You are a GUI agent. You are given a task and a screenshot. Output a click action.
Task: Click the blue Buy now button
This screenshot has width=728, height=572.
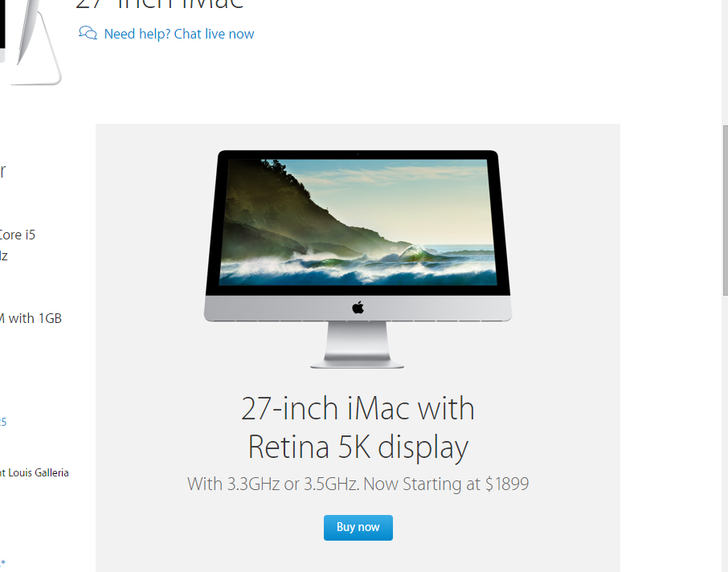click(358, 528)
